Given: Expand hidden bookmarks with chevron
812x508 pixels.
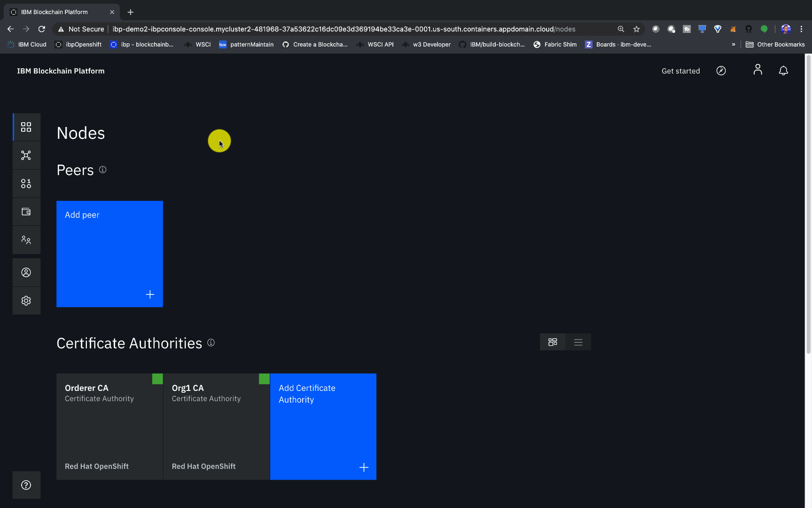Looking at the screenshot, I should 733,44.
